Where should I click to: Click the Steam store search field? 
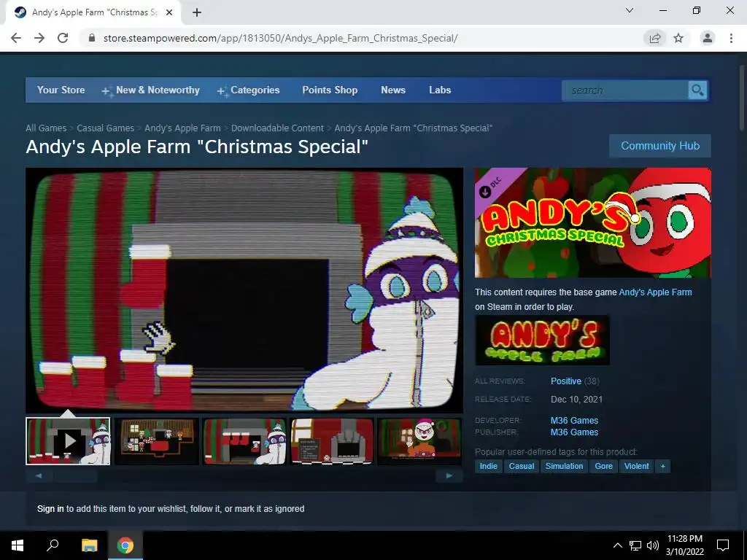pos(625,90)
